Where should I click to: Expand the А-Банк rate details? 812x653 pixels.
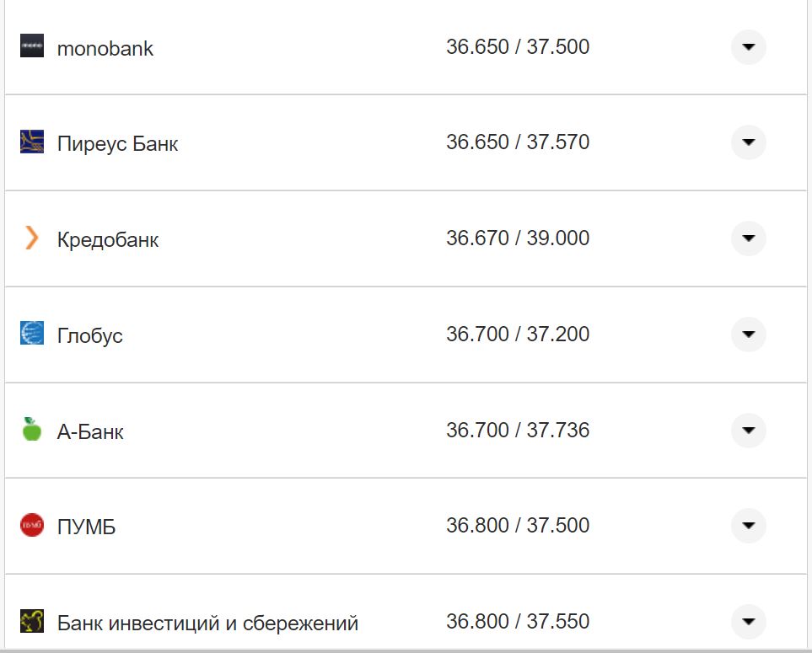click(x=748, y=431)
